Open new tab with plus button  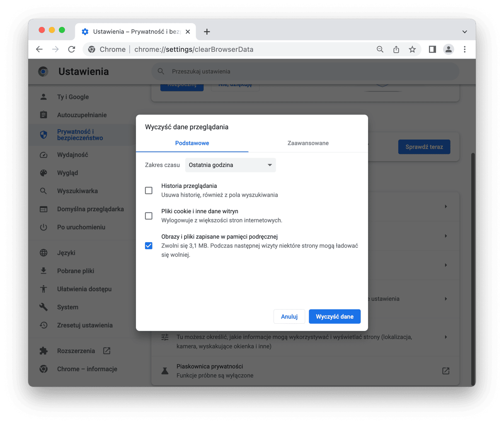pos(207,32)
